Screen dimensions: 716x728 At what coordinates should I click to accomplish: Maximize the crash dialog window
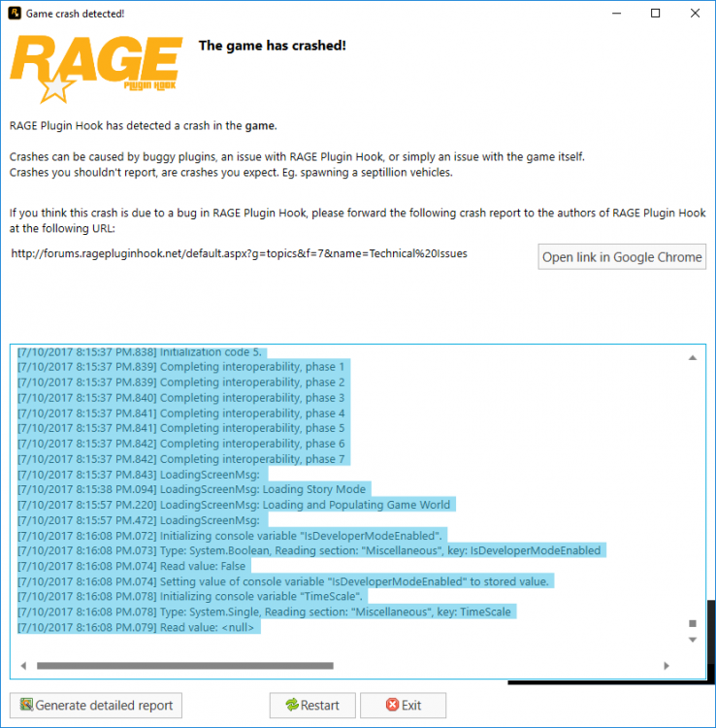coord(655,13)
